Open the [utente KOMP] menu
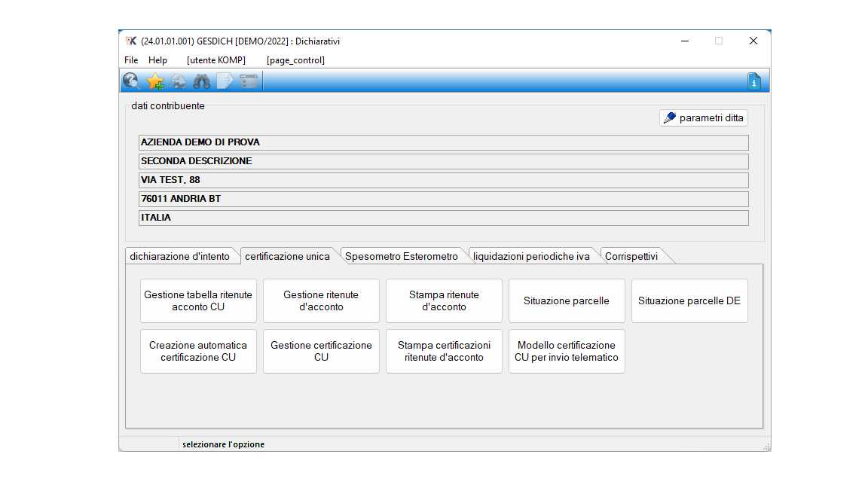Viewport: 868px width, 488px height. tap(216, 59)
